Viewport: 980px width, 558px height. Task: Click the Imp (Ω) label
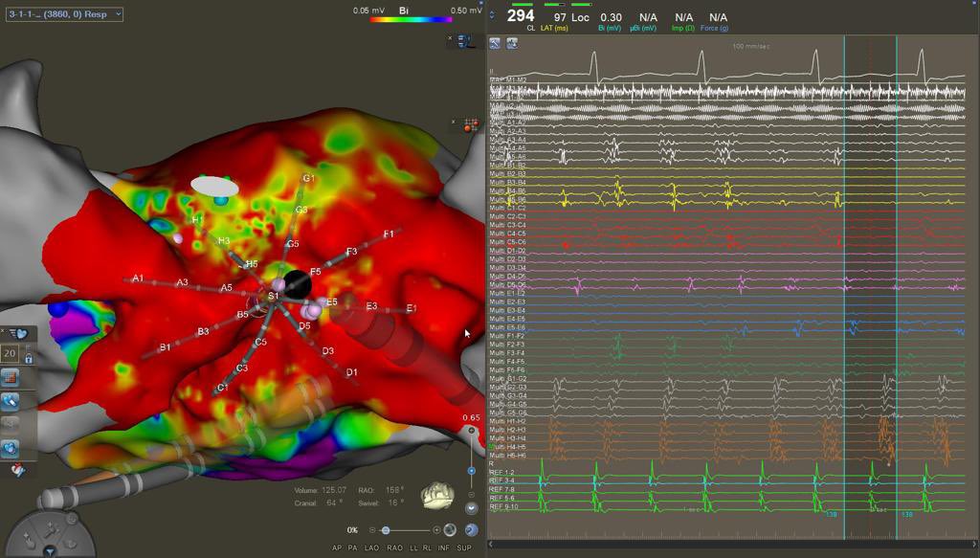pos(682,28)
